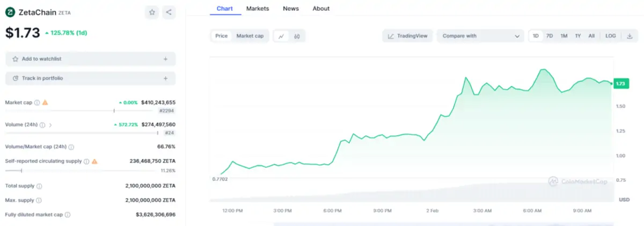Toggle LOG scale on chart

[611, 36]
